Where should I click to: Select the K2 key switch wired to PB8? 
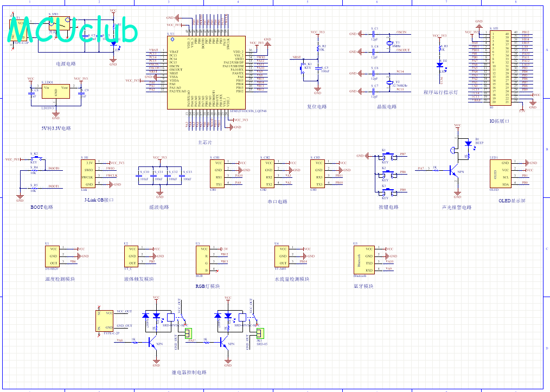(388, 174)
